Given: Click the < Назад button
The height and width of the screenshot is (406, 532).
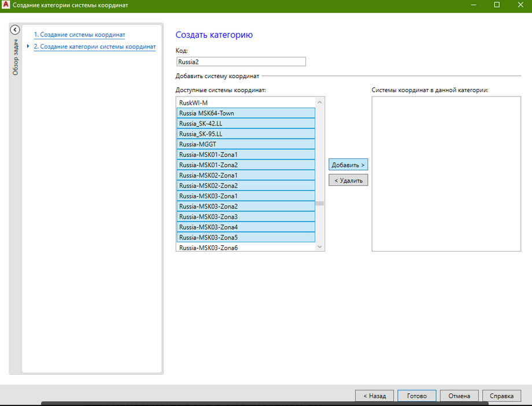Looking at the screenshot, I should (x=374, y=396).
